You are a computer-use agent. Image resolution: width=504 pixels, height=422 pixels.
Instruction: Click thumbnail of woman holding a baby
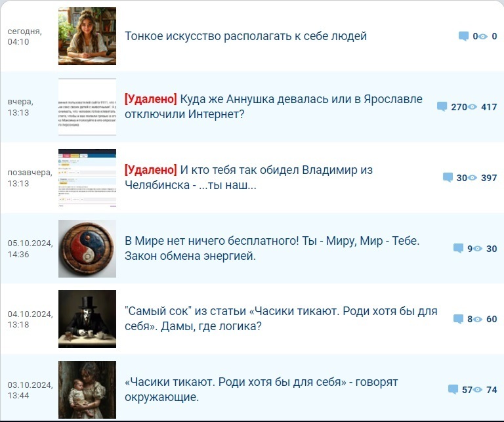point(87,390)
